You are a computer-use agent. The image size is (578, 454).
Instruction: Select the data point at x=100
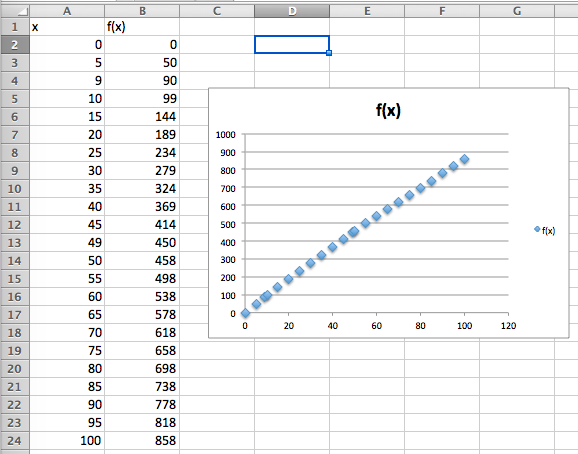(464, 159)
